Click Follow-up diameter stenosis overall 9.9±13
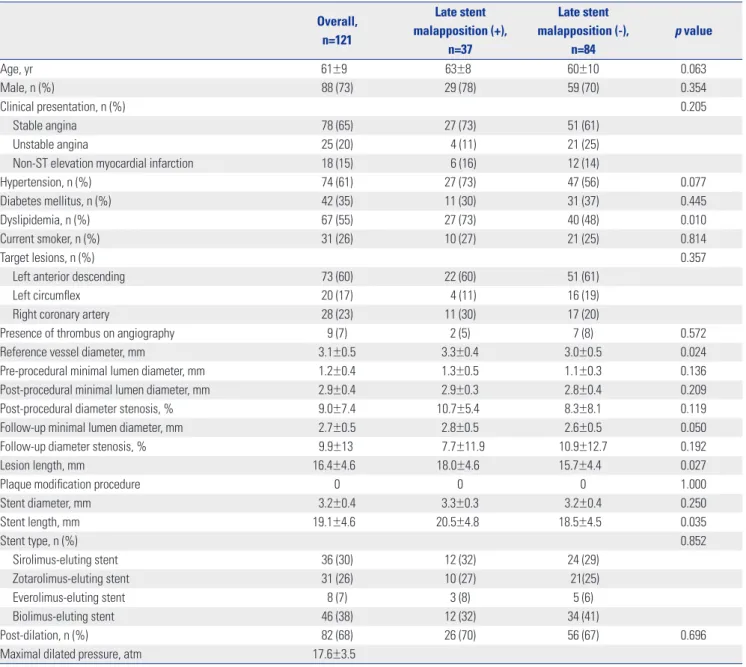Viewport: 746px width, 667px height. tap(337, 447)
